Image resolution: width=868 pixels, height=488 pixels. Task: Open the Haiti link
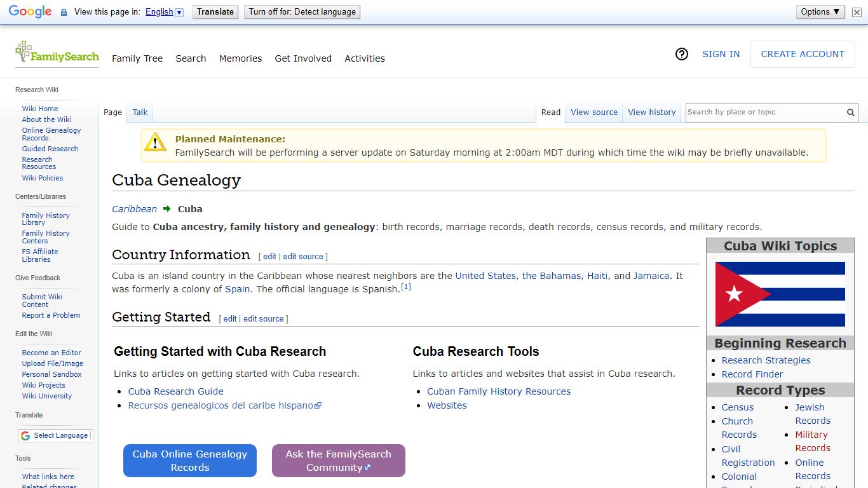[597, 276]
